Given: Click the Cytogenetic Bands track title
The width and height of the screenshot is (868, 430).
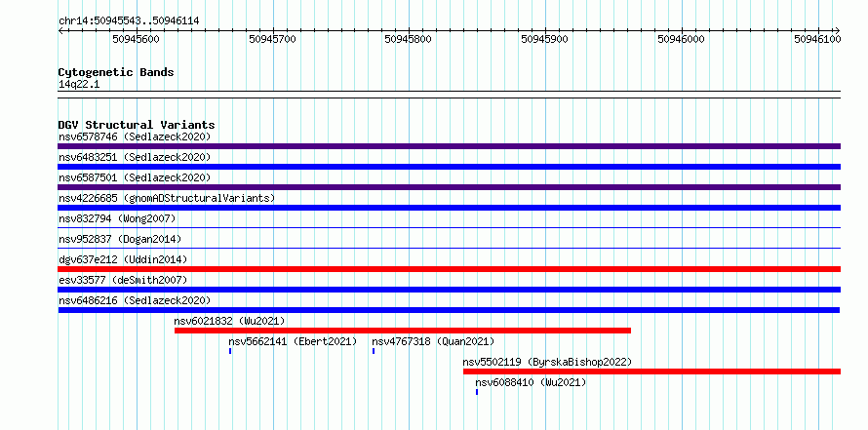Looking at the screenshot, I should 116,72.
